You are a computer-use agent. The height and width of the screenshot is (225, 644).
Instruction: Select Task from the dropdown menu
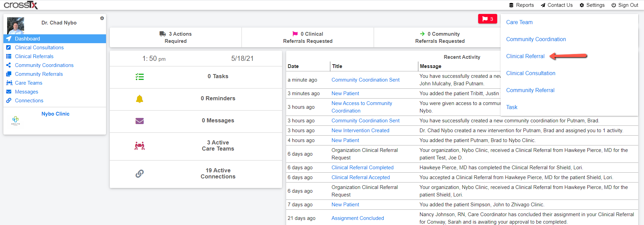pos(511,107)
